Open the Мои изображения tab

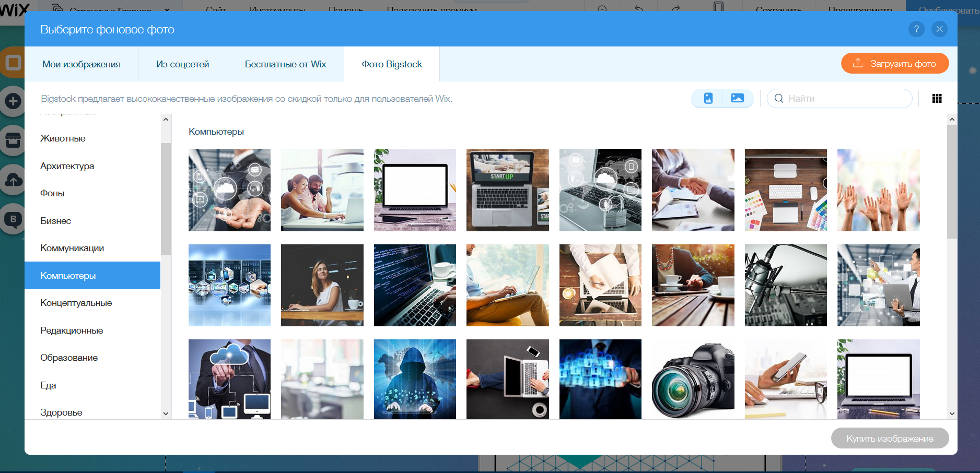(81, 64)
